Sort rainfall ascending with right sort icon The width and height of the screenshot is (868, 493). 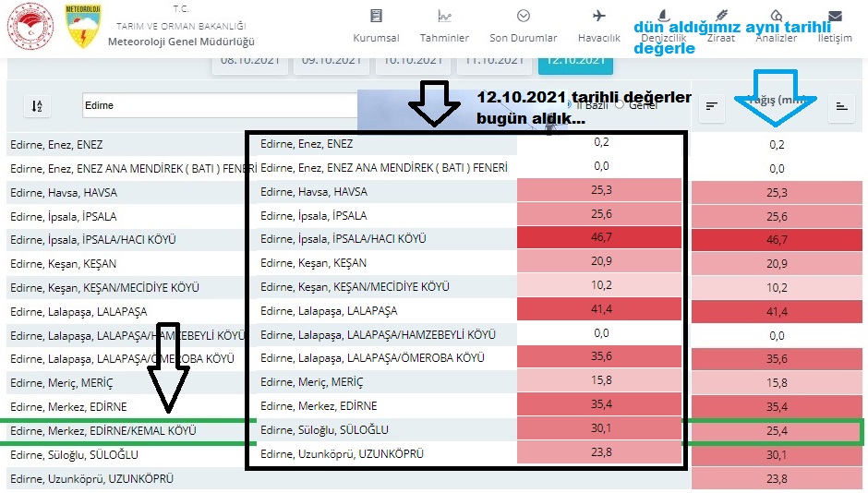pyautogui.click(x=841, y=106)
